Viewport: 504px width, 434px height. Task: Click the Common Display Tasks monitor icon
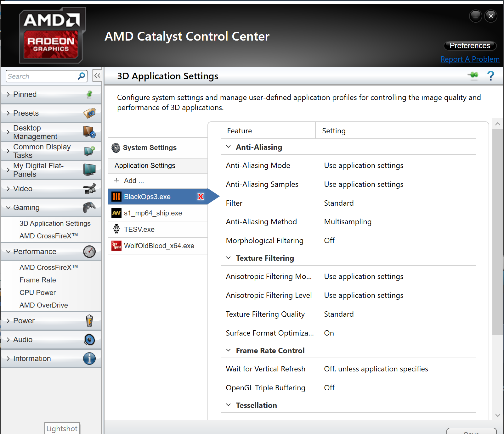pyautogui.click(x=89, y=151)
